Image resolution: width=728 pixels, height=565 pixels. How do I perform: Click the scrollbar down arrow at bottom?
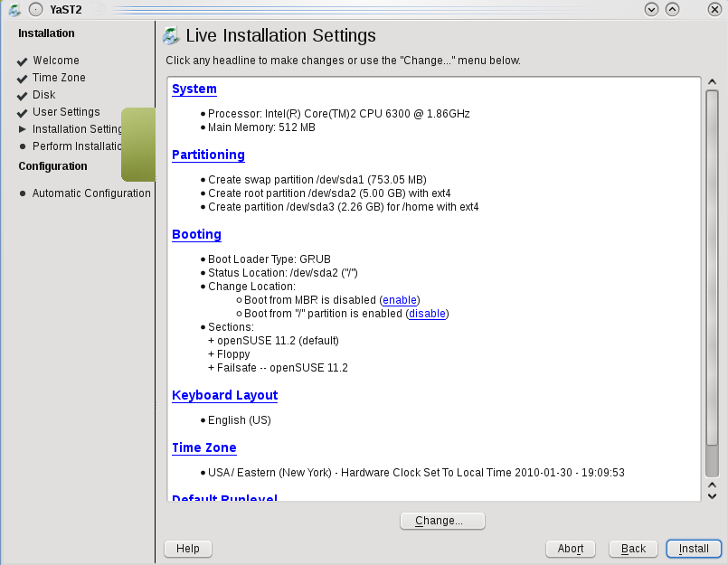[x=712, y=496]
